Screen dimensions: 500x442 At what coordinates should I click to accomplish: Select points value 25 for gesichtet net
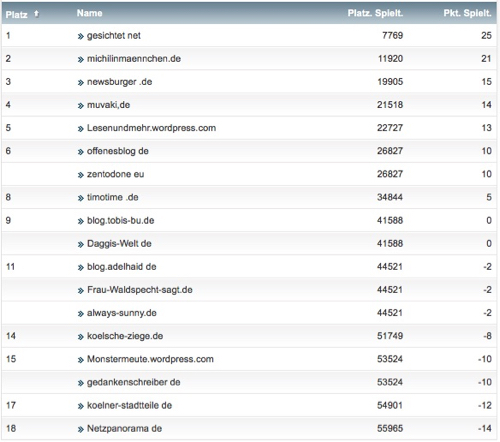click(x=486, y=36)
